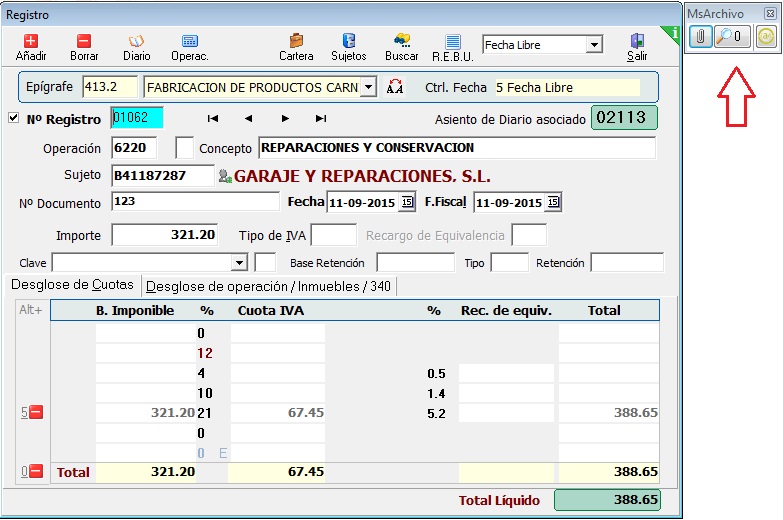Click the Cuota IVA column header
This screenshot has width=783, height=520.
[x=271, y=311]
